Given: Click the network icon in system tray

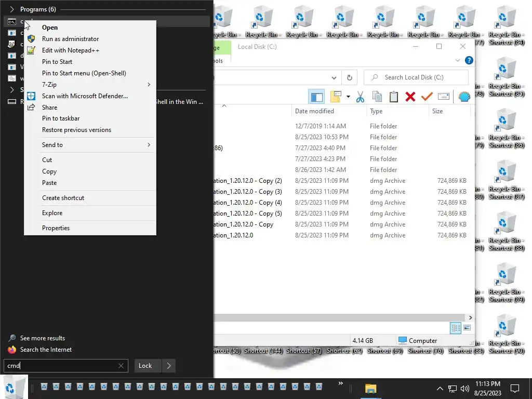Looking at the screenshot, I should (453, 389).
